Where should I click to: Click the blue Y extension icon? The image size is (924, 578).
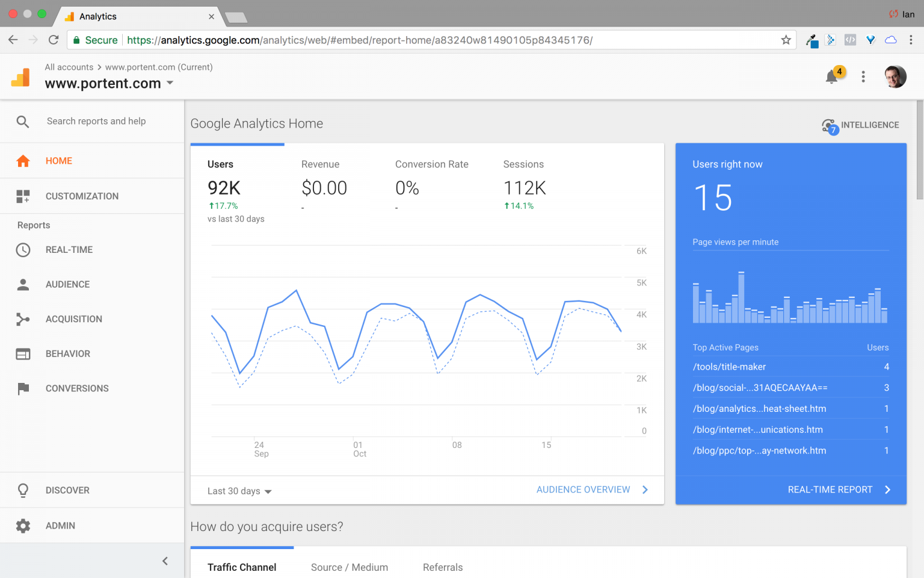click(x=870, y=40)
